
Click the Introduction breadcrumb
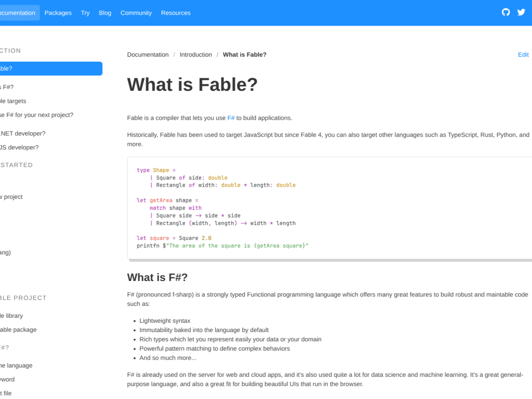[x=196, y=55]
